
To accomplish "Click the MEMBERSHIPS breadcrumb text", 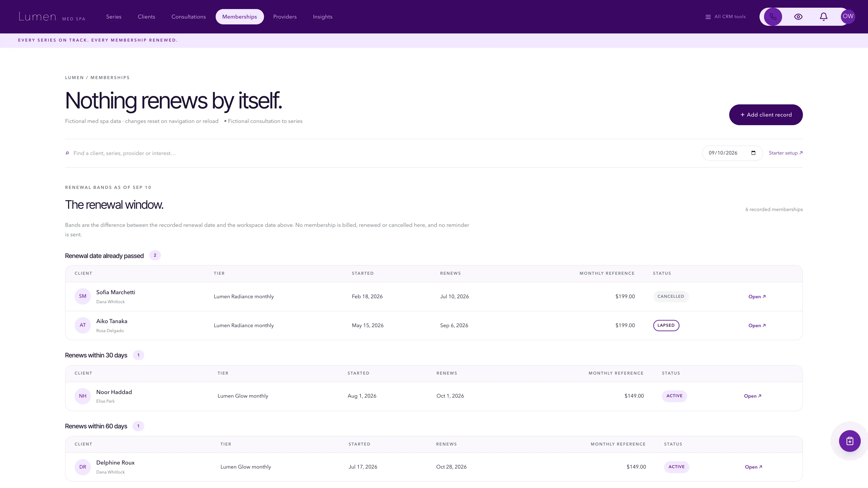I will [x=110, y=77].
